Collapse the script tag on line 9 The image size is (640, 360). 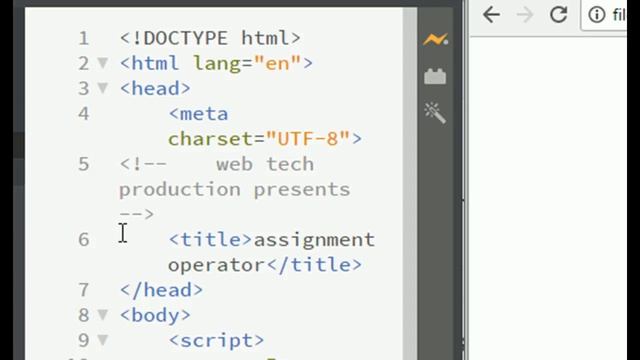102,340
